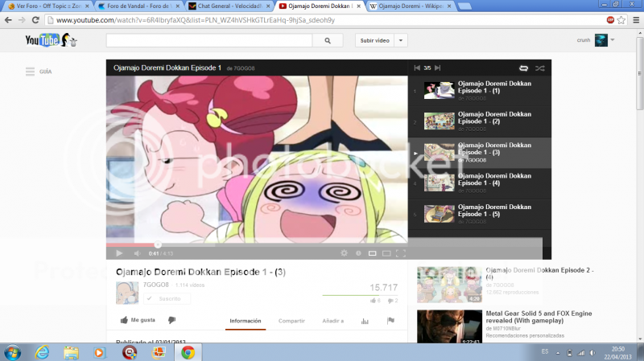Image resolution: width=644 pixels, height=361 pixels.
Task: Report video with flag icon
Action: click(x=390, y=320)
